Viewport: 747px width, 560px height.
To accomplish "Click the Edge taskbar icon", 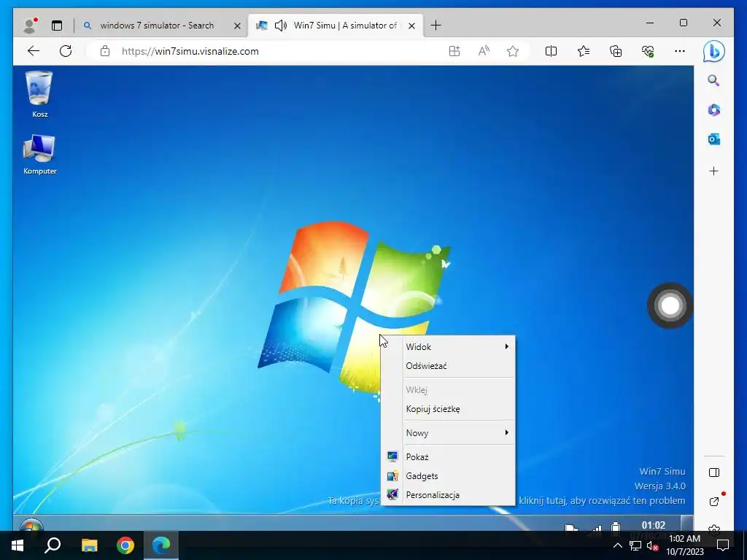I will [x=161, y=545].
